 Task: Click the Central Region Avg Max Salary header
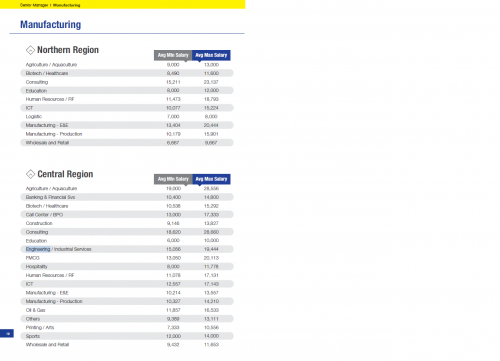[x=211, y=179]
